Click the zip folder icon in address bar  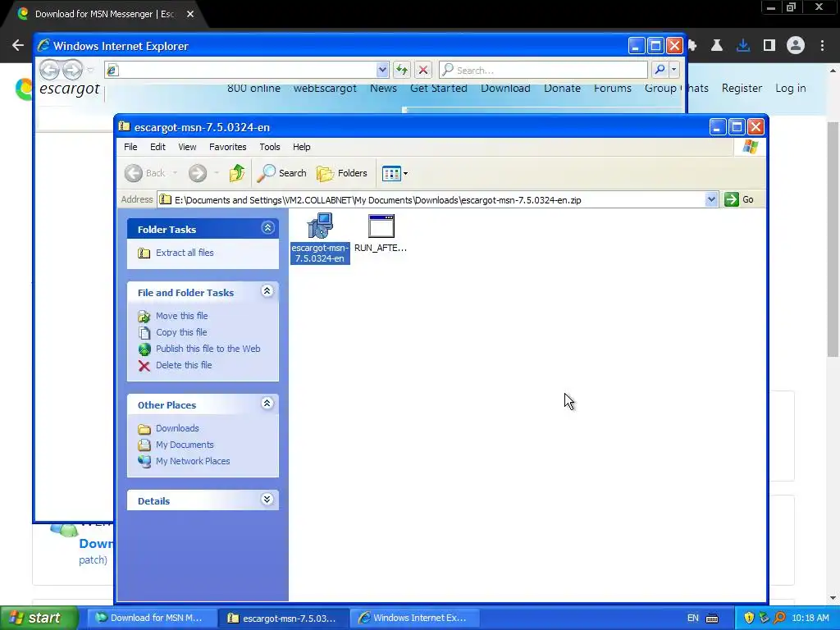[x=166, y=199]
